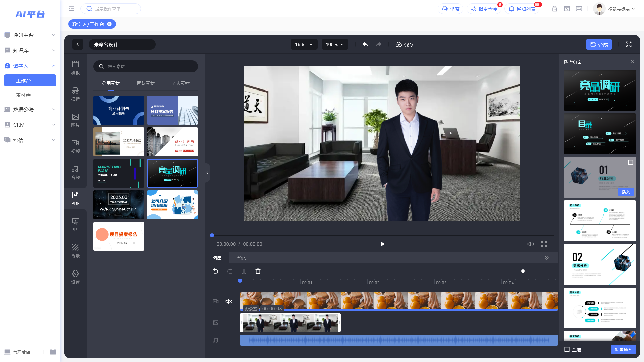Unmute the video track

(x=229, y=301)
